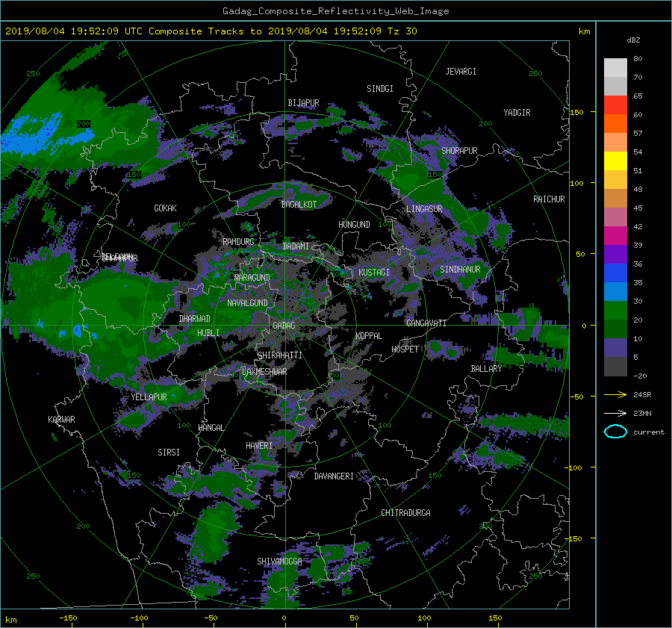Click the 48 value on the dBZ scale

coord(638,189)
